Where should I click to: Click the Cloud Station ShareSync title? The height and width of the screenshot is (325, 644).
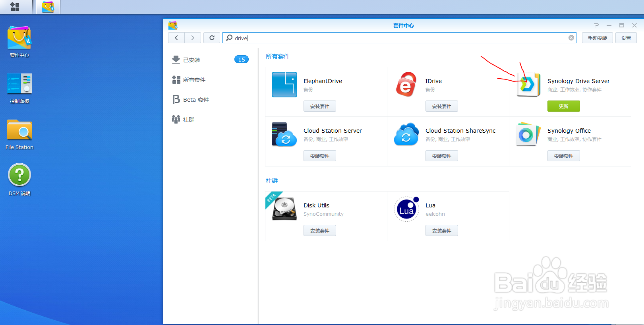coord(460,131)
